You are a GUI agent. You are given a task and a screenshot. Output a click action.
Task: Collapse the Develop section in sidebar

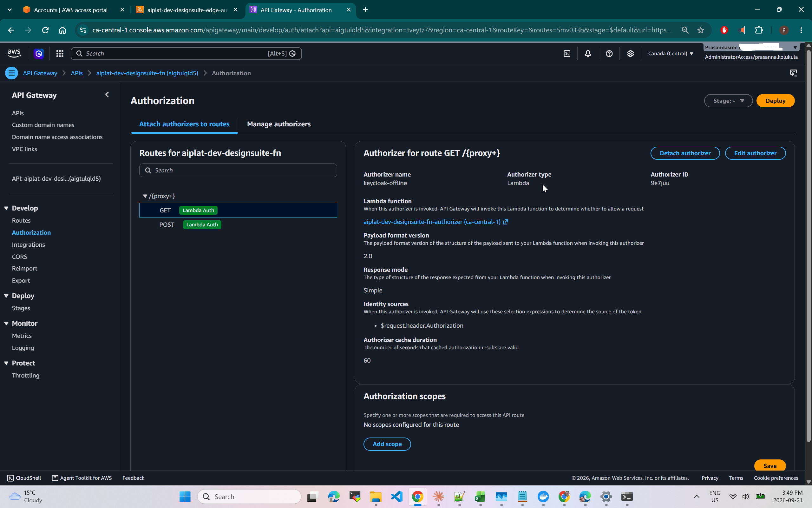coord(6,208)
